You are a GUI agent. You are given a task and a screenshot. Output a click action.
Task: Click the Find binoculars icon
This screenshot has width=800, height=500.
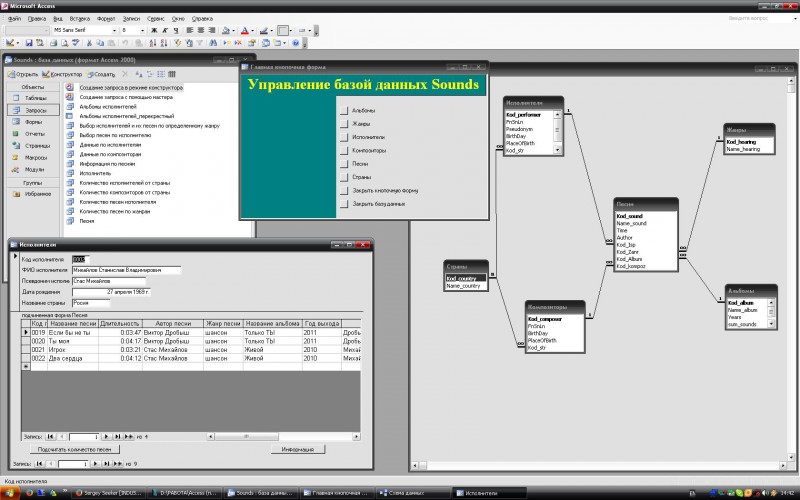pyautogui.click(x=213, y=43)
